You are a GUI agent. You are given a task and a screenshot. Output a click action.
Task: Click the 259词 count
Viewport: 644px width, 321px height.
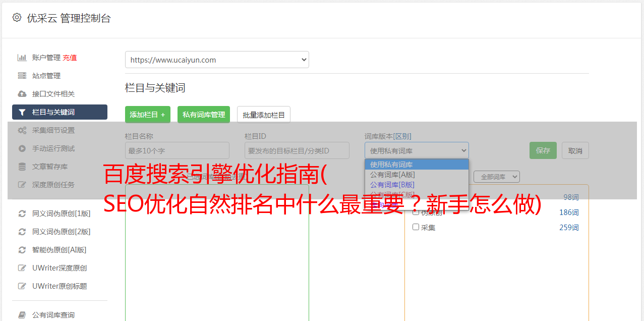(x=569, y=228)
